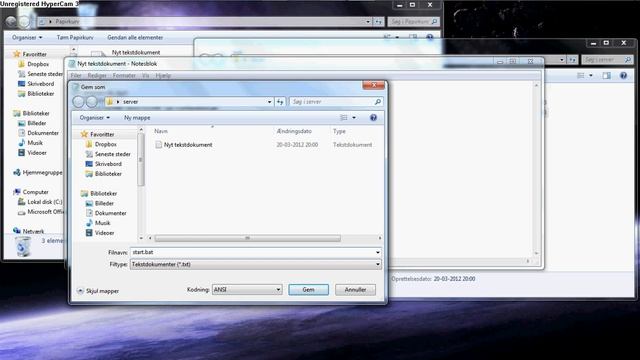
Task: Sort by Navn column header
Action: pyautogui.click(x=161, y=131)
